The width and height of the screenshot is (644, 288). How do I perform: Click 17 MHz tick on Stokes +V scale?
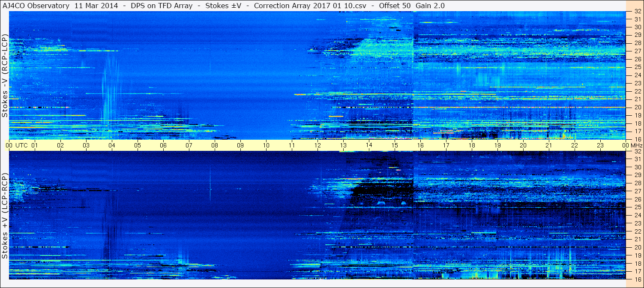point(638,271)
